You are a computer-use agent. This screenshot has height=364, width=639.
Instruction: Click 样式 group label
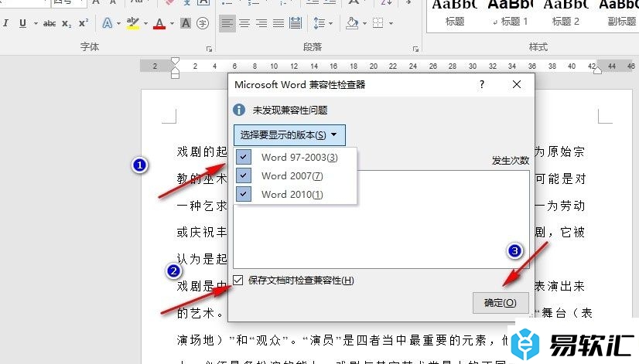538,47
